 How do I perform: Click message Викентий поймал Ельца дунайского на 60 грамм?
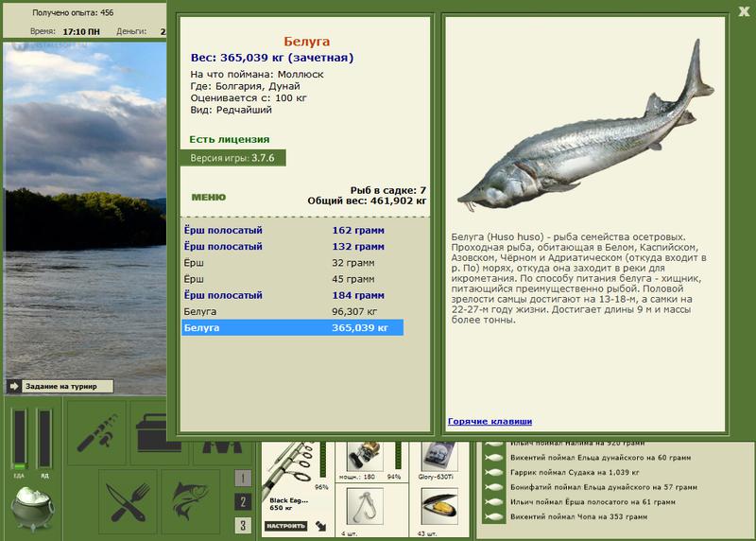coord(600,458)
